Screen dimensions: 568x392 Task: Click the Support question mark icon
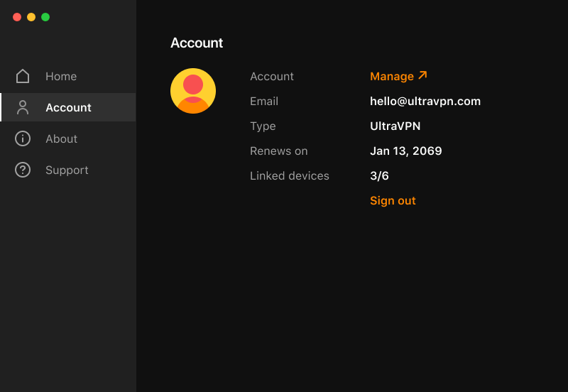point(23,170)
